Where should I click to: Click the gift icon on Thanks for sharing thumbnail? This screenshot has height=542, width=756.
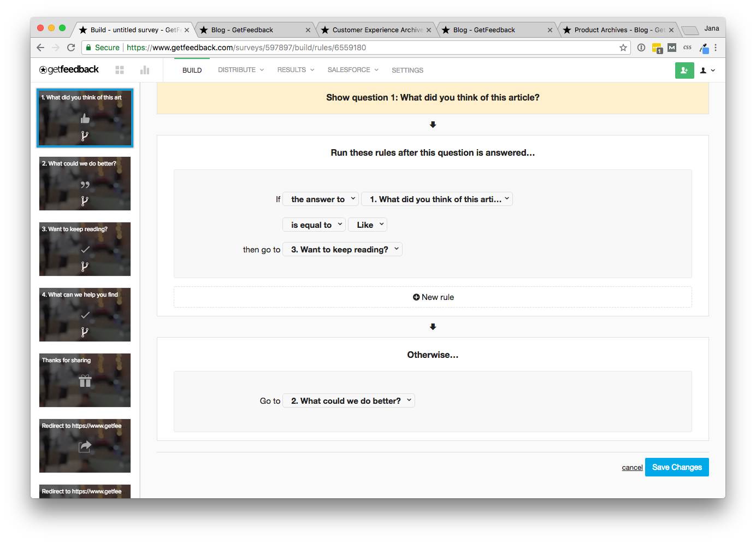85,381
